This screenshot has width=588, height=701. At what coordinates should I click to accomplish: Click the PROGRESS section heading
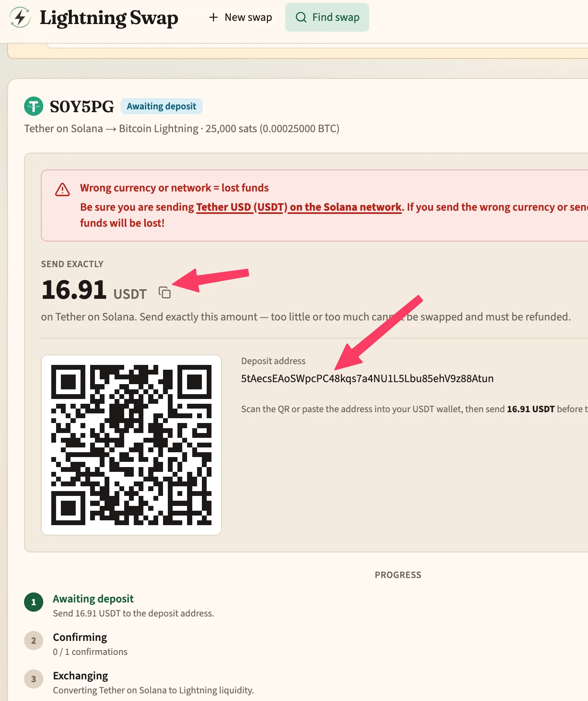point(398,575)
